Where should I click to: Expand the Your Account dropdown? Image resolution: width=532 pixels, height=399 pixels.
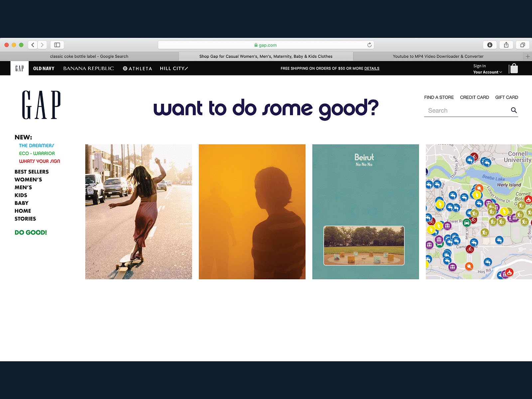pos(487,72)
